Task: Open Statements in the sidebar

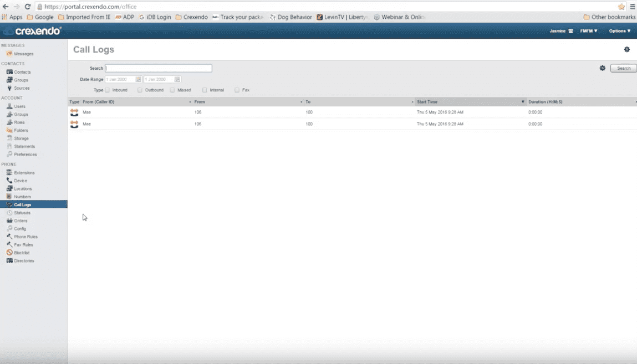Action: point(24,146)
